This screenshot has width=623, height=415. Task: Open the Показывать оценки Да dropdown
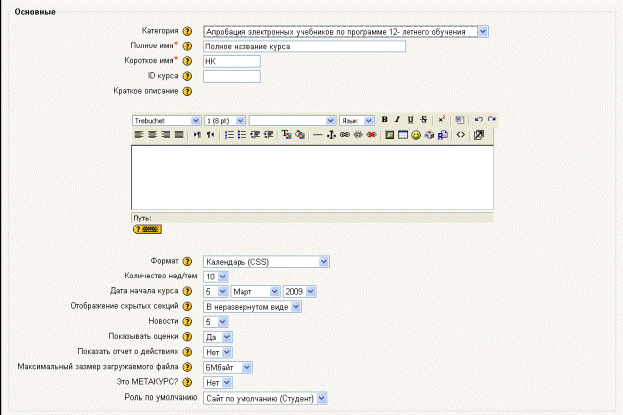(217, 337)
